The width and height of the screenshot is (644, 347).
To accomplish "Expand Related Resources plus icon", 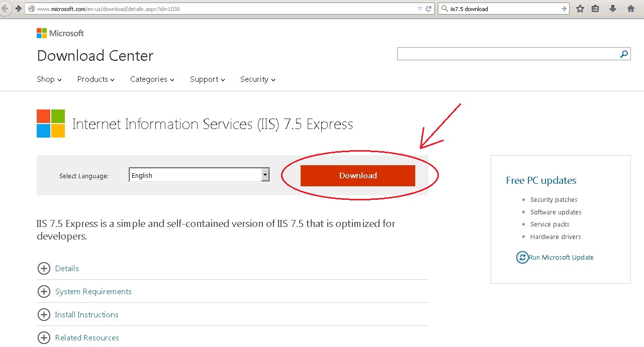I will pos(44,338).
